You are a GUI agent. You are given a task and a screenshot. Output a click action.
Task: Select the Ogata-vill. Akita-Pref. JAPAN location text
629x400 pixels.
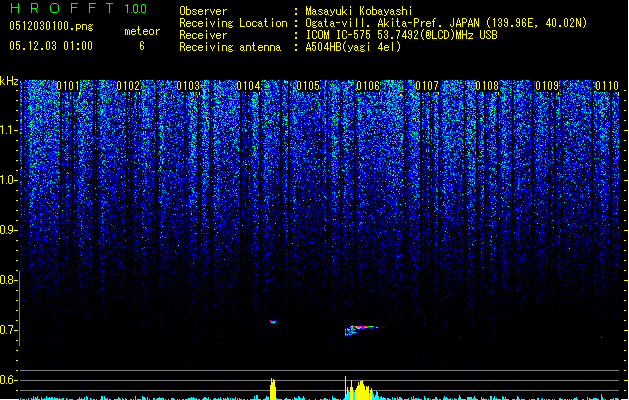pos(446,23)
